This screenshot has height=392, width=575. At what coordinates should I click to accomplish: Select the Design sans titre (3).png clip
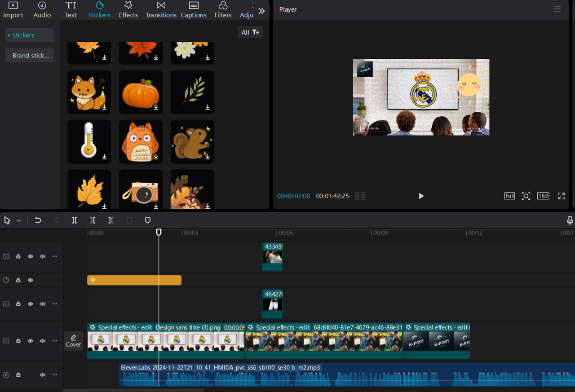pyautogui.click(x=166, y=341)
